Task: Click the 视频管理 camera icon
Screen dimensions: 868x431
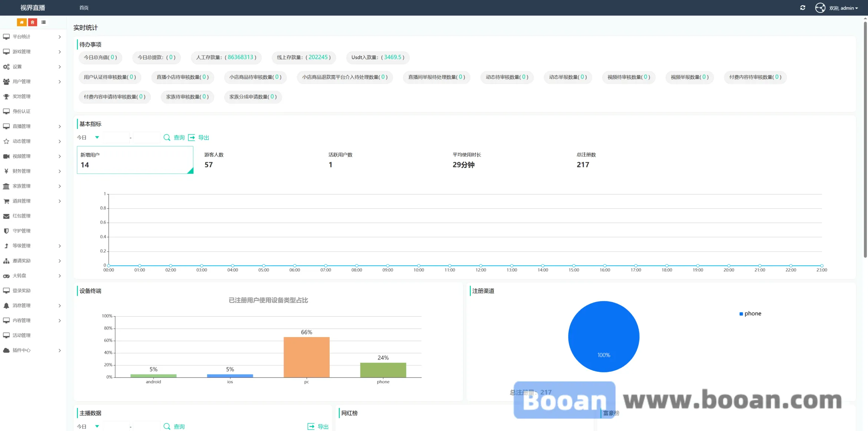Action: coord(6,156)
